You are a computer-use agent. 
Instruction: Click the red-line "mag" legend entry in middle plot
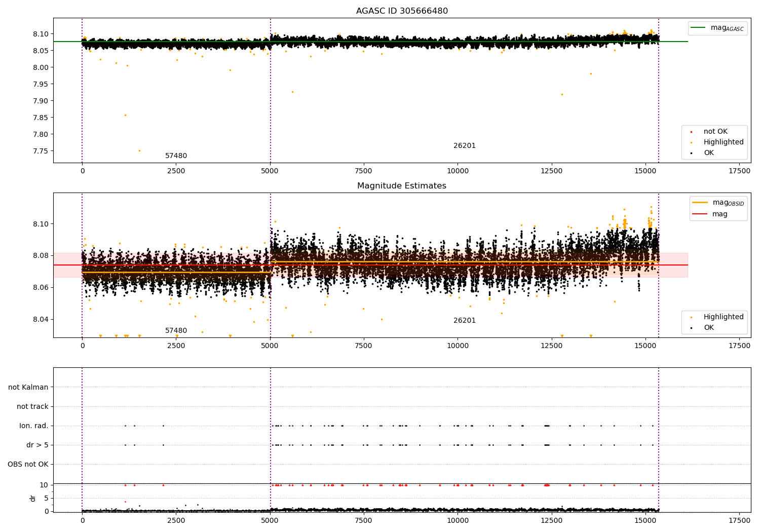(x=710, y=214)
